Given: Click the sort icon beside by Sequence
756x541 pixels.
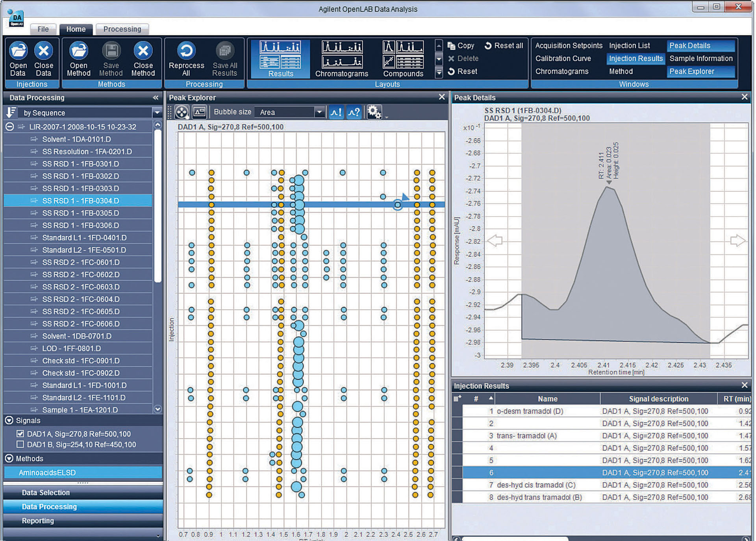Looking at the screenshot, I should point(11,113).
